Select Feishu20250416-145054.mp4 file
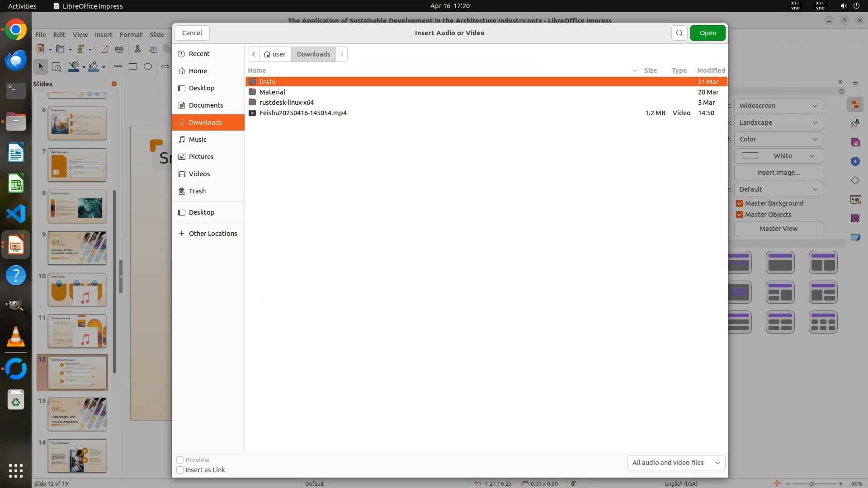Screen dimensions: 868x488 point(303,113)
